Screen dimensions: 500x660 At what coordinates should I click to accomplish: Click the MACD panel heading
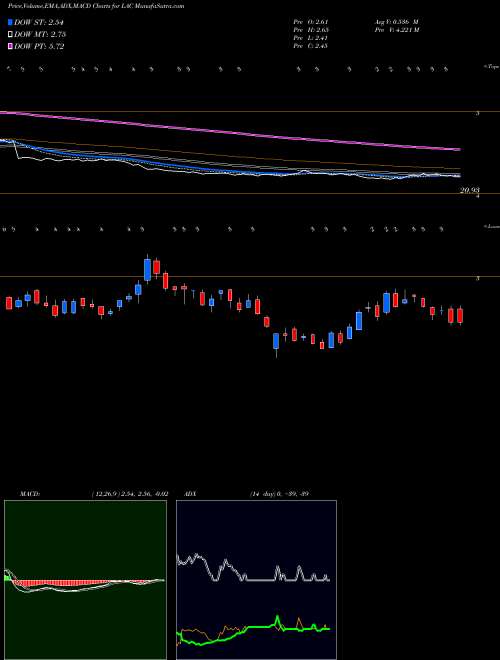(x=29, y=494)
